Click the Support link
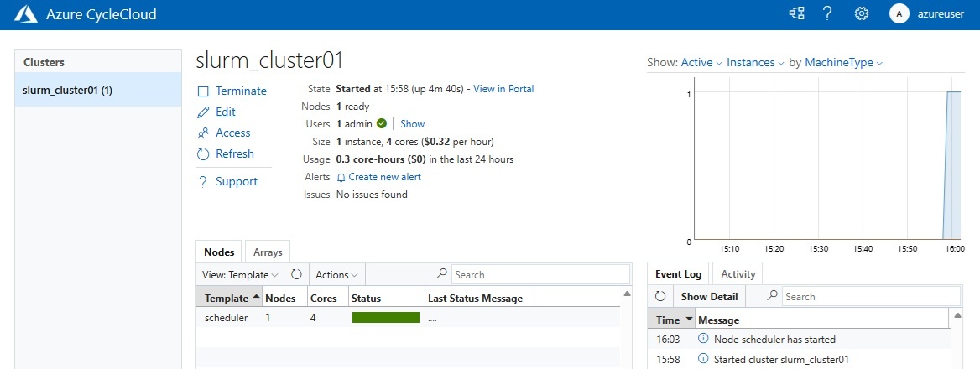Screen dimensions: 980x369 (237, 182)
